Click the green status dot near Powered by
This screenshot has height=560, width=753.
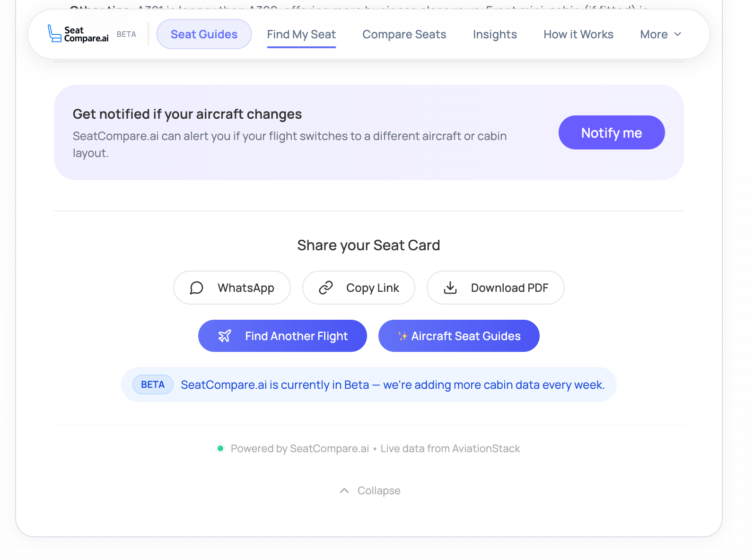point(220,448)
